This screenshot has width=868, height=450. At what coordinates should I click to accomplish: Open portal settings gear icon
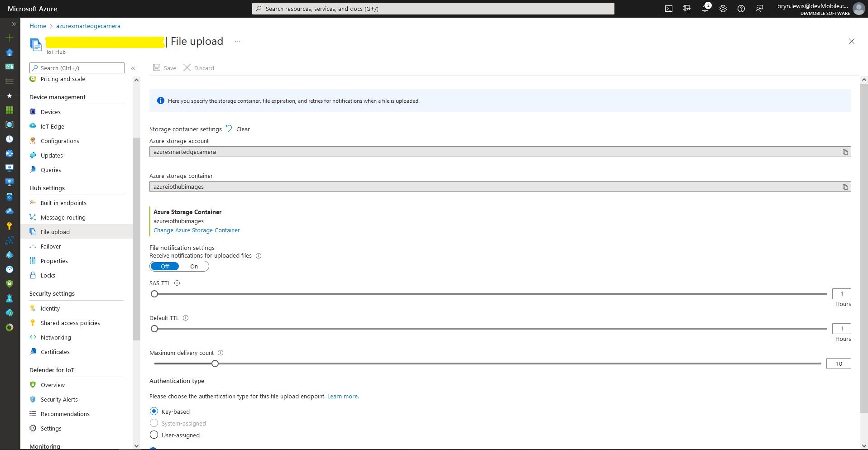click(x=723, y=9)
